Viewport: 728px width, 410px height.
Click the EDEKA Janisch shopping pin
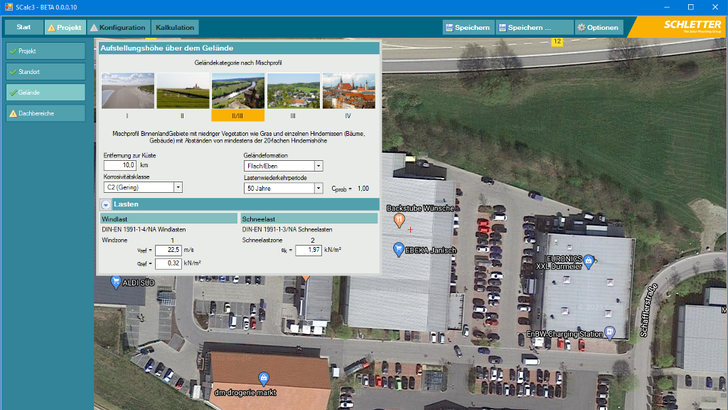tap(398, 249)
